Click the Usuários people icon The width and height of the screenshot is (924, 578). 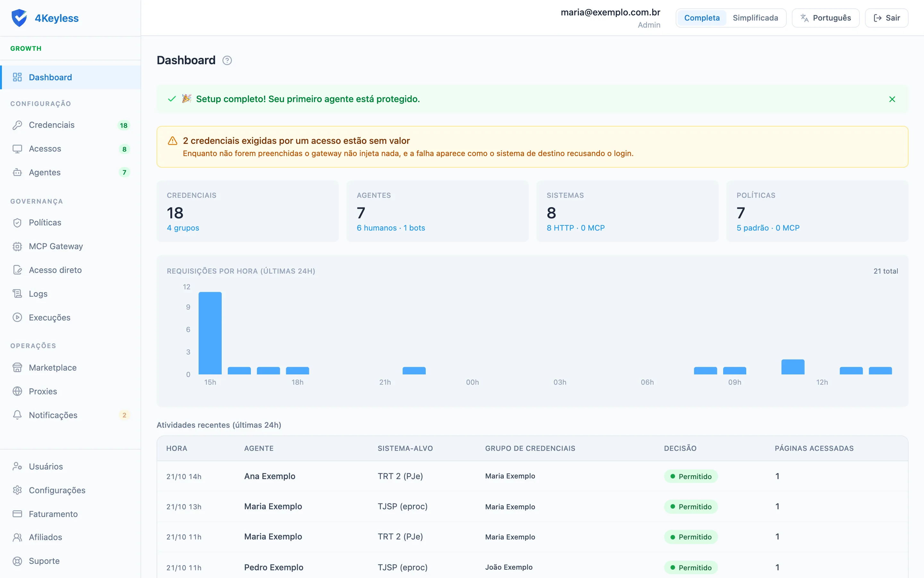(x=17, y=466)
